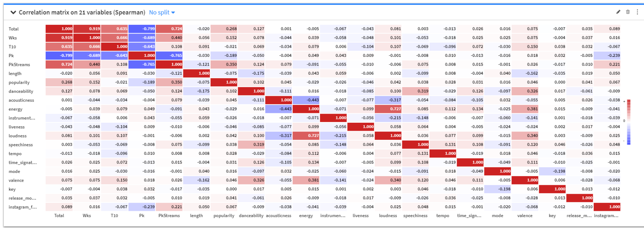Select the speechiness row label

(21, 145)
